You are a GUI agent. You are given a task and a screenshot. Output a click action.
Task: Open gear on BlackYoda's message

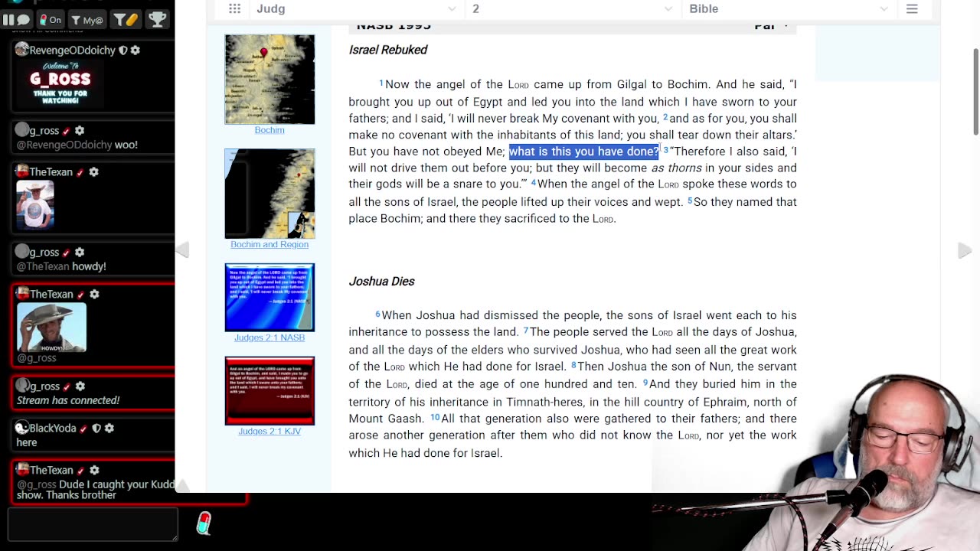(109, 429)
